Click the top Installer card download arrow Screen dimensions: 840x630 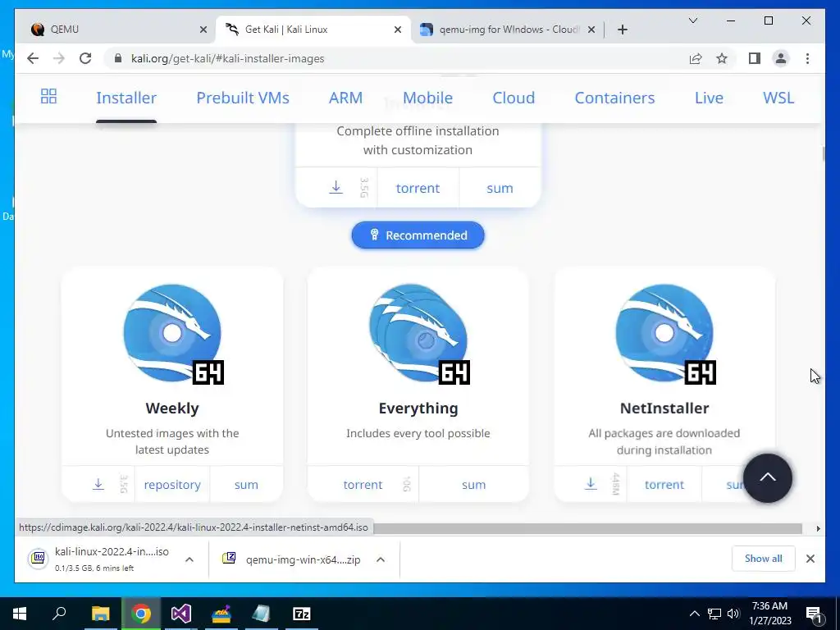pyautogui.click(x=336, y=187)
